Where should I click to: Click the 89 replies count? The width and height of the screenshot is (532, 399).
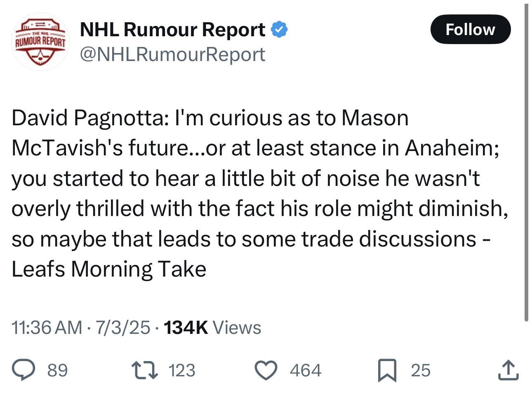point(57,370)
